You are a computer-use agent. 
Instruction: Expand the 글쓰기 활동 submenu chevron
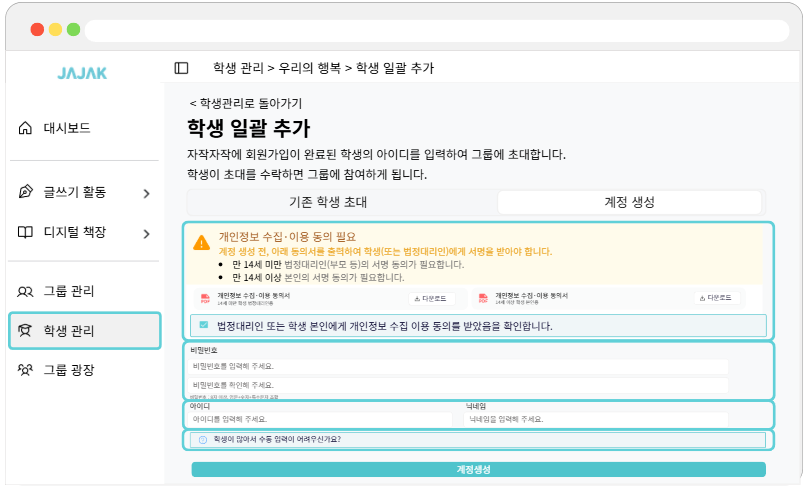click(x=147, y=194)
